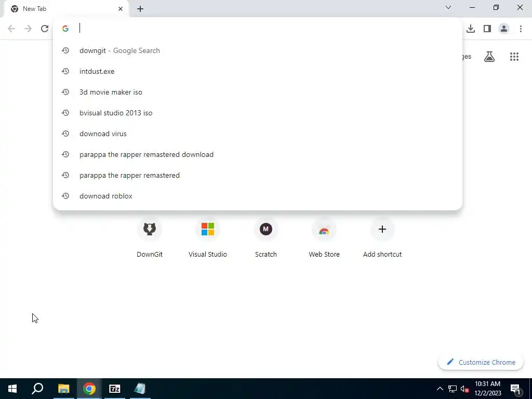Open the tab search chevron
The height and width of the screenshot is (399, 532).
[x=448, y=7]
